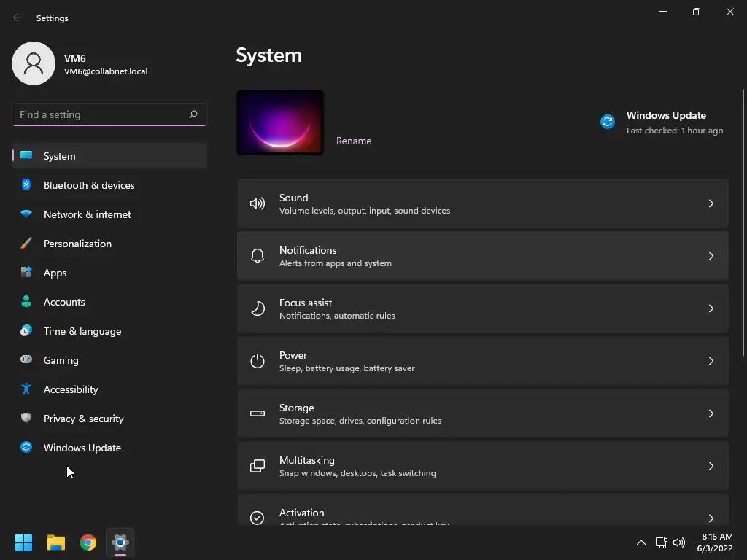Expand the Storage settings chevron

711,413
